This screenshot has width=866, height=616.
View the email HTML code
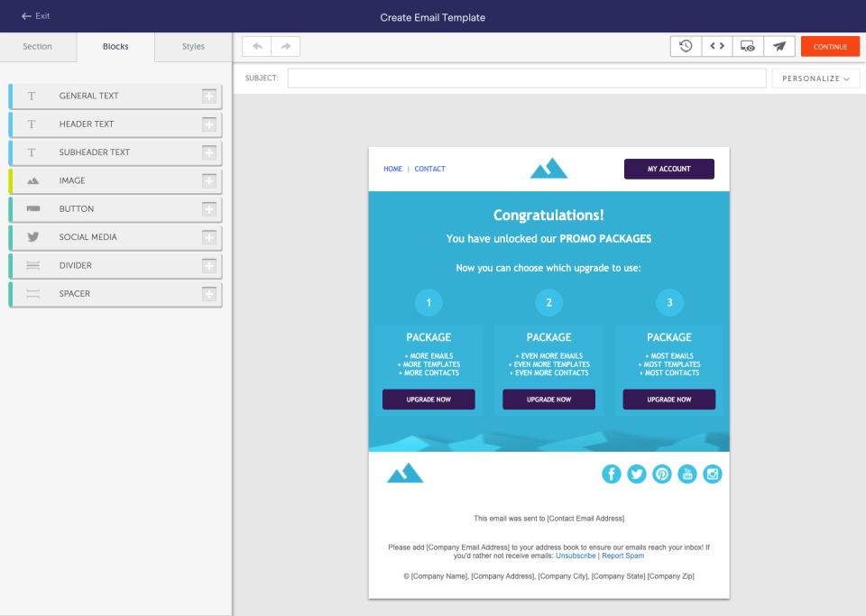coord(716,46)
